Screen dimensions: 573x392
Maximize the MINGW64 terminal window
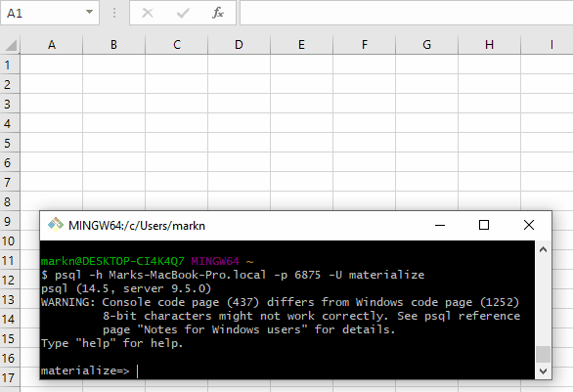pyautogui.click(x=484, y=225)
